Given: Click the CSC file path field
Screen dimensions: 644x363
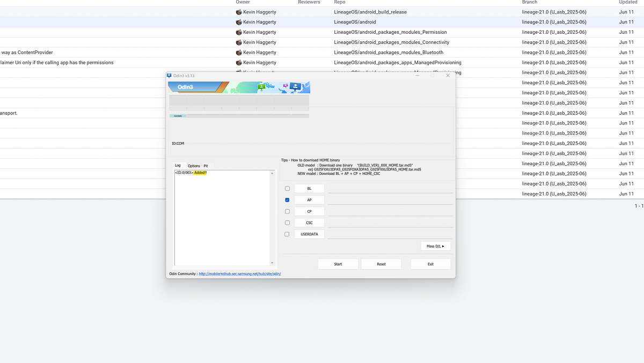Looking at the screenshot, I should [x=390, y=223].
